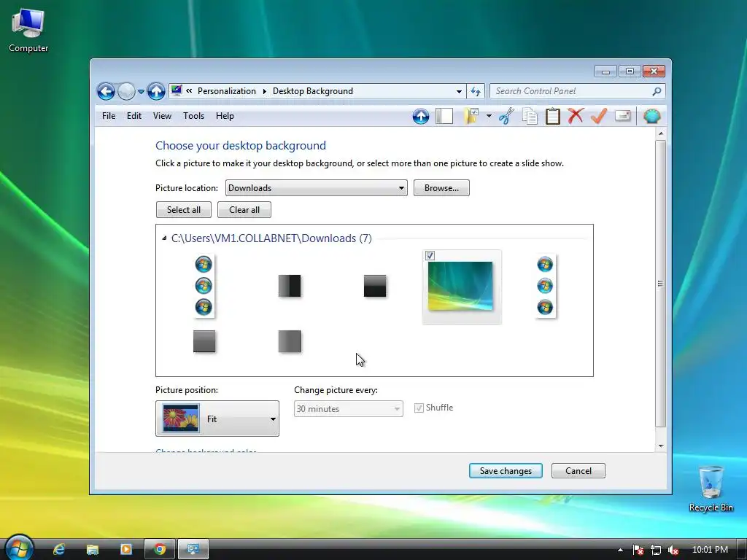Click the orange checkmark Properties icon
This screenshot has height=560, width=747.
[599, 116]
